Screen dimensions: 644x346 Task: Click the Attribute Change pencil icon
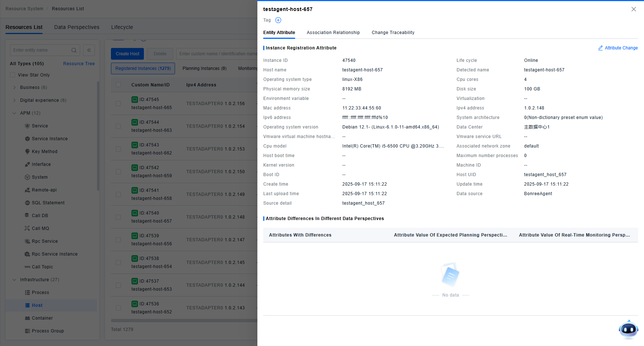point(600,48)
